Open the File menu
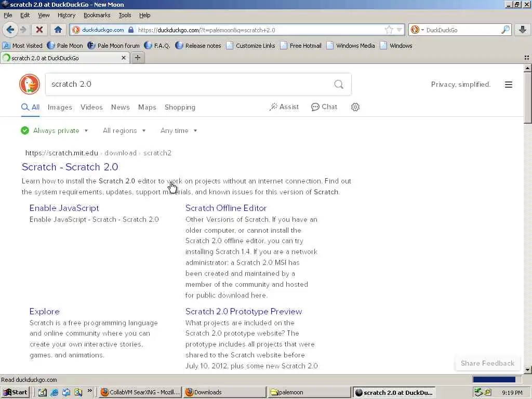Screen dimensions: 532x399 (x=8, y=15)
